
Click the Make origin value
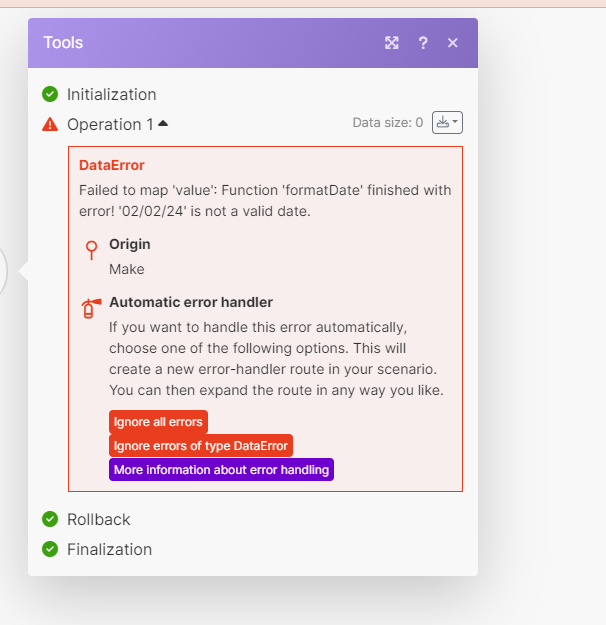(x=127, y=269)
